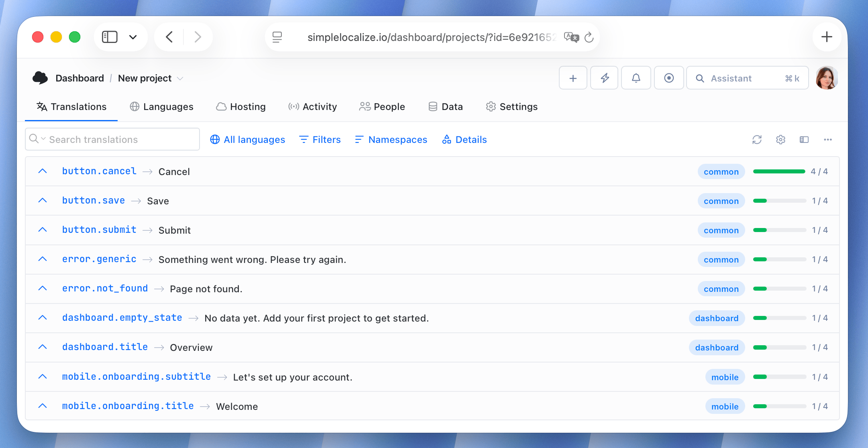This screenshot has height=448, width=868.
Task: Click the button.save progress bar
Action: [779, 201]
